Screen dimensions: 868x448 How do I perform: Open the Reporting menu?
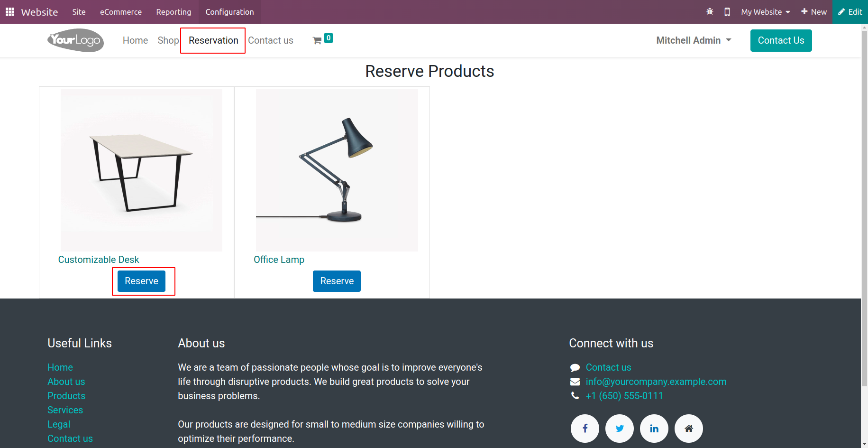[174, 12]
